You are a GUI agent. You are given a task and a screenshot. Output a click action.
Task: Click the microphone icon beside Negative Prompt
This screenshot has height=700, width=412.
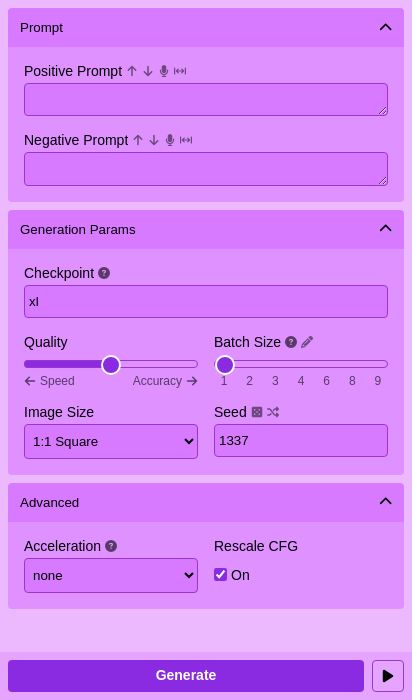170,140
